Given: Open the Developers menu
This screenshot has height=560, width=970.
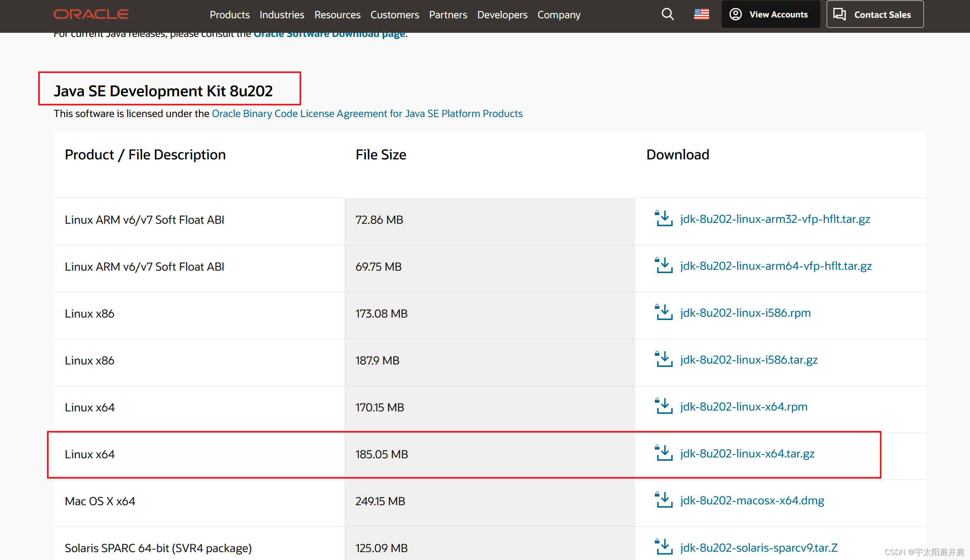Looking at the screenshot, I should (x=502, y=15).
